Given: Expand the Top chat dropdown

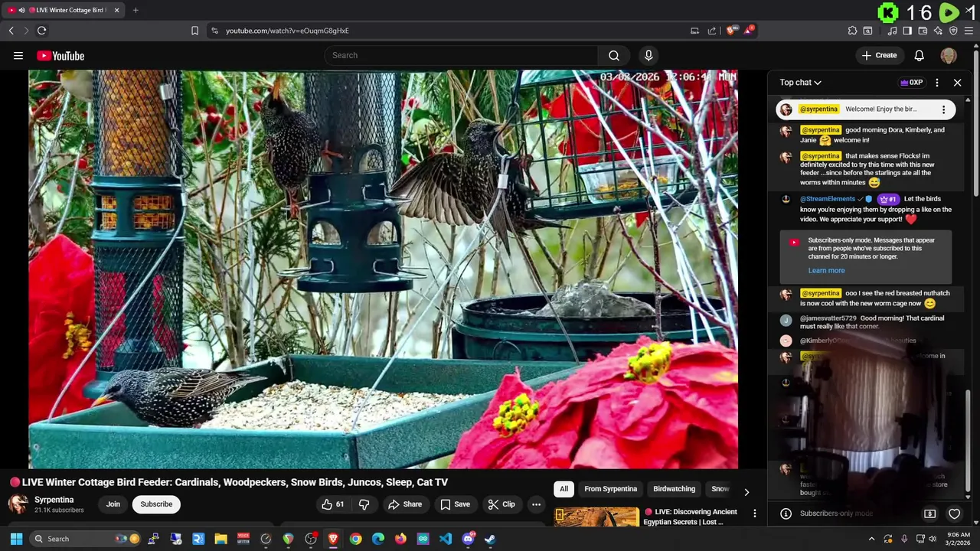Looking at the screenshot, I should click(801, 83).
